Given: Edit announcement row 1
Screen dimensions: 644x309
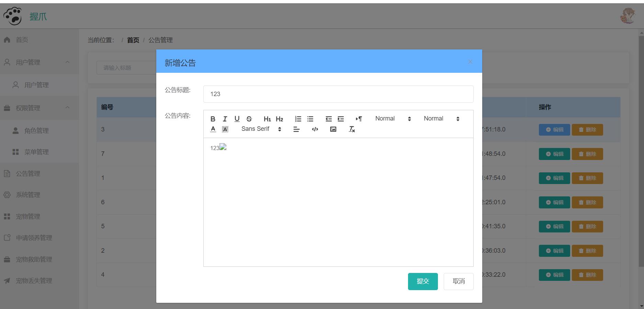Looking at the screenshot, I should [554, 178].
